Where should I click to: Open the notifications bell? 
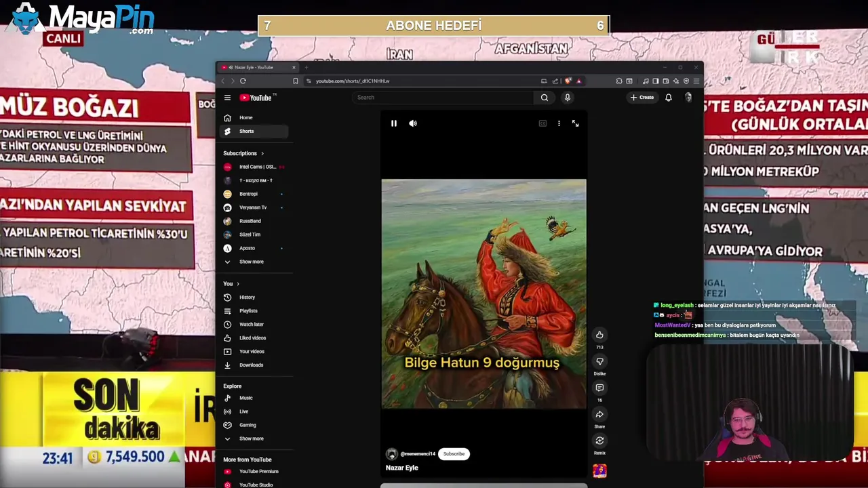coord(668,98)
